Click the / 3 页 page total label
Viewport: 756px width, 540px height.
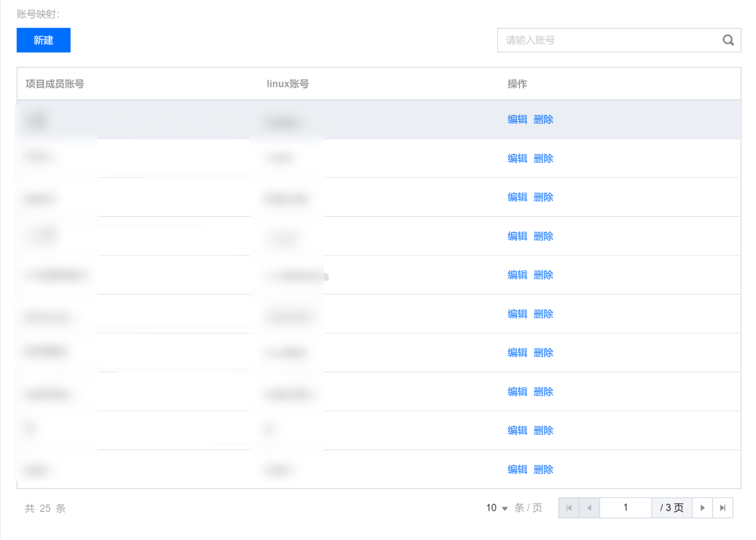tap(672, 508)
